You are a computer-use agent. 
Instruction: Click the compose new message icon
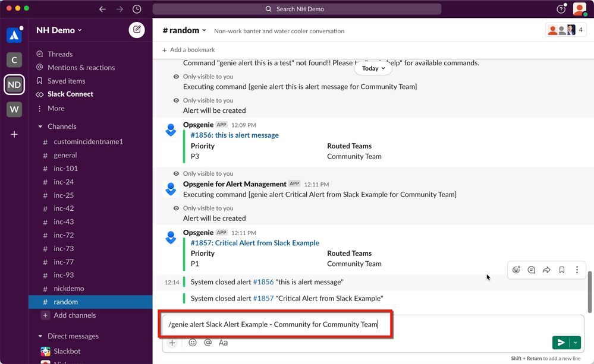[x=137, y=30]
